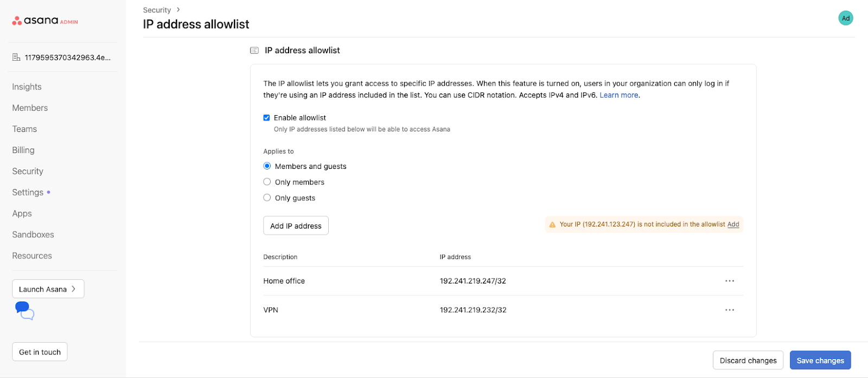
Task: Open the Security section in the sidebar
Action: [27, 171]
